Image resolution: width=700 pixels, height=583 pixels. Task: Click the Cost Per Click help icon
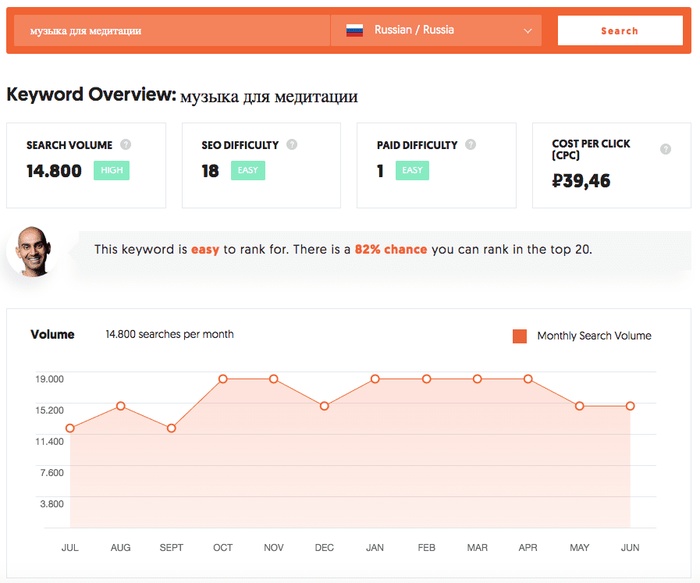(x=665, y=149)
